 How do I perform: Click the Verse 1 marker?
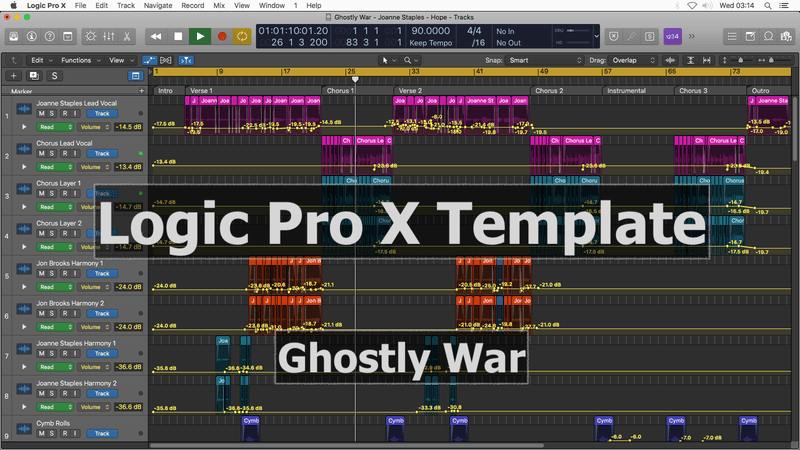click(201, 90)
